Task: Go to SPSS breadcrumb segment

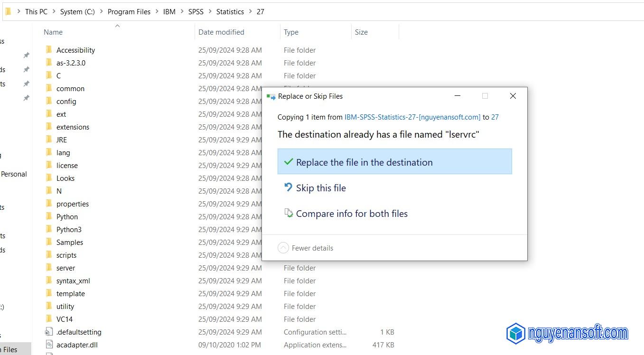Action: coord(196,12)
